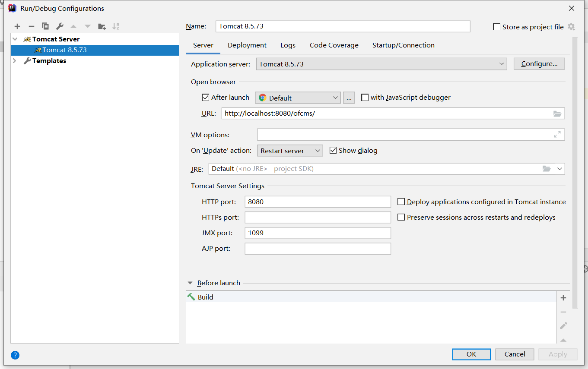This screenshot has width=588, height=369.
Task: Browse for the URL with folder icon
Action: (557, 114)
